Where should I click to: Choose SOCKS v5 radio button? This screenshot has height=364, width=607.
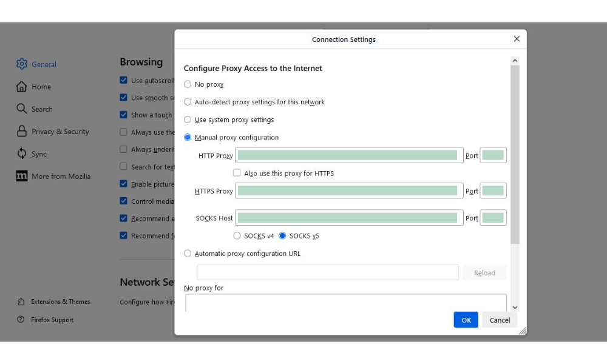pos(282,235)
